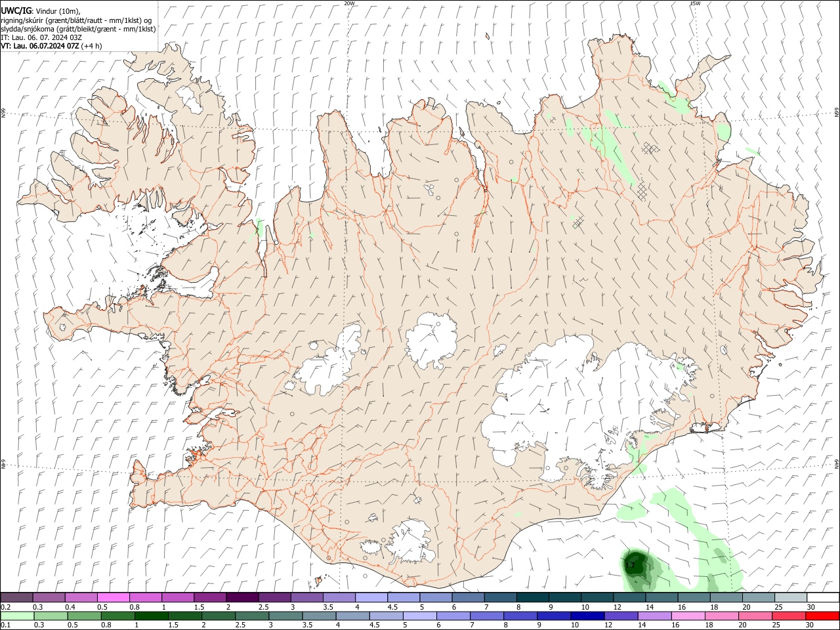This screenshot has height=630, width=840.
Task: Click the 'VT: Lau. 06.07.2024 07Z' valid time
Action: click(x=40, y=46)
